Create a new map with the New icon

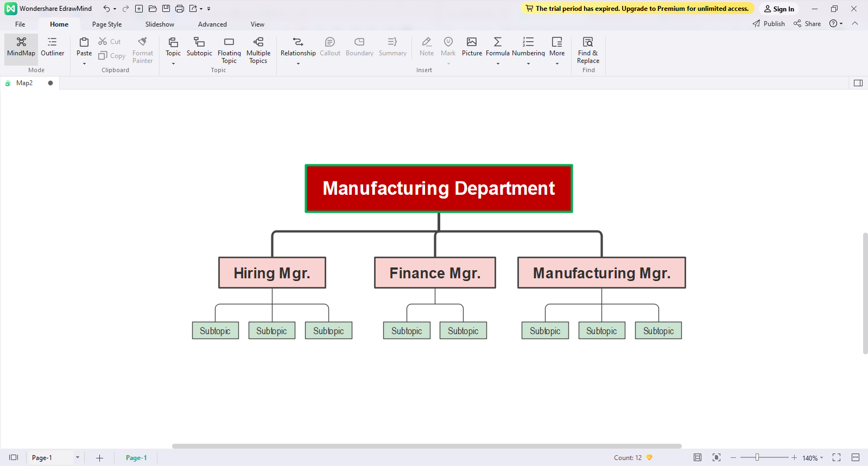139,9
